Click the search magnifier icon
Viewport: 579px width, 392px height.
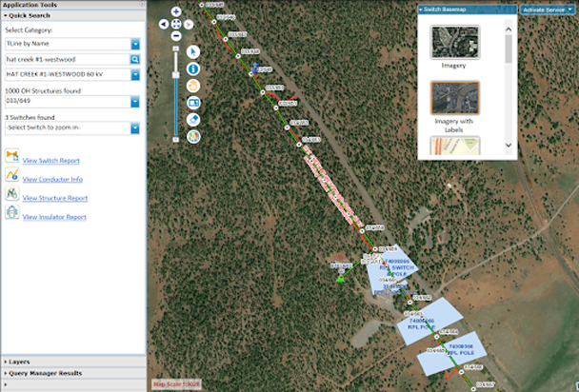click(x=135, y=58)
